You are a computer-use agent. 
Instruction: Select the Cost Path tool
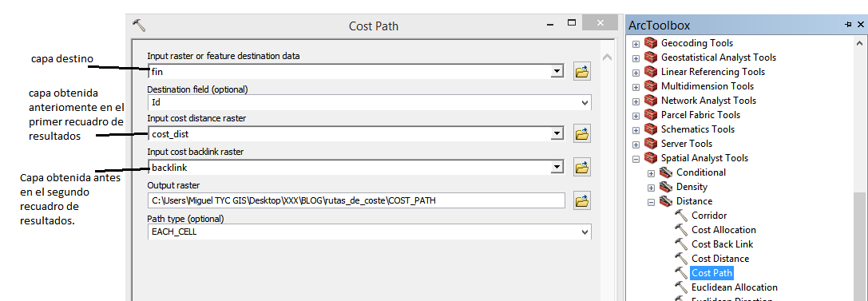click(712, 273)
